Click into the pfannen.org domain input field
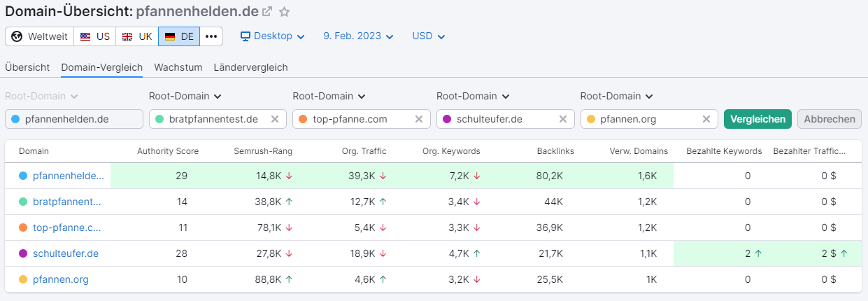 tap(643, 119)
